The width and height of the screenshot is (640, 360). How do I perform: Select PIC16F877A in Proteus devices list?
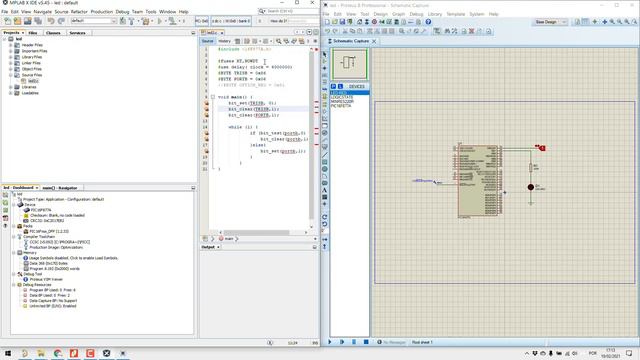click(341, 106)
